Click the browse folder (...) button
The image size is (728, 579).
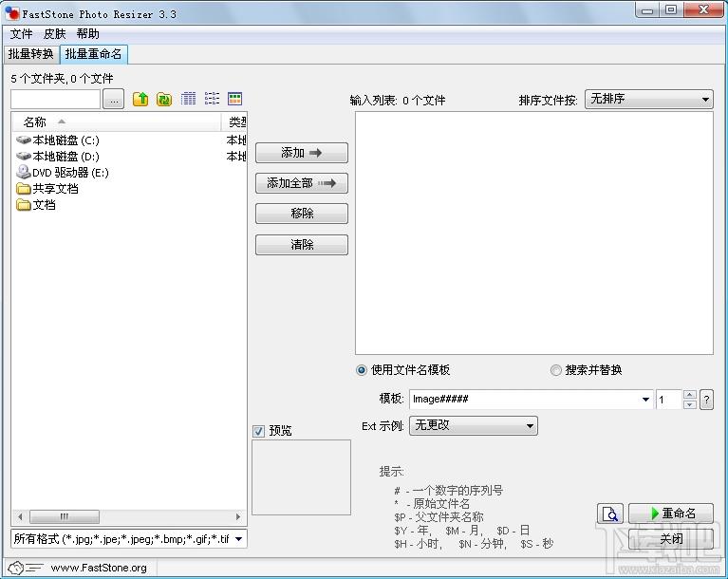pos(114,100)
